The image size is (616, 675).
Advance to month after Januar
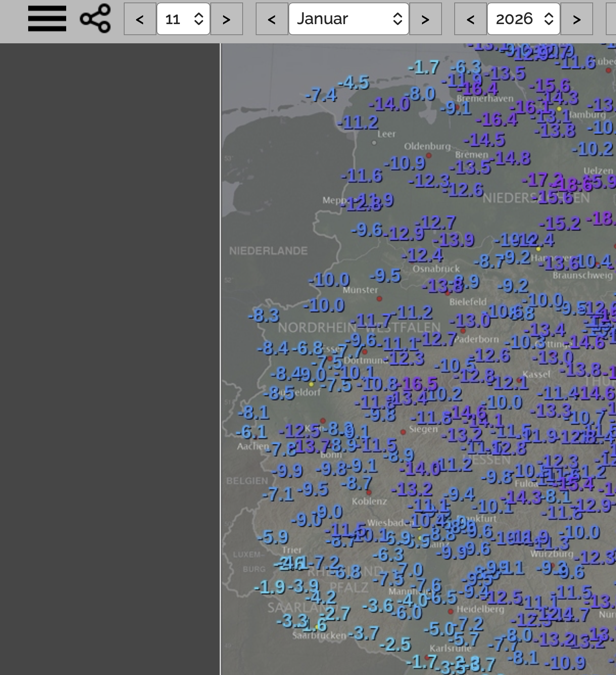click(x=425, y=19)
